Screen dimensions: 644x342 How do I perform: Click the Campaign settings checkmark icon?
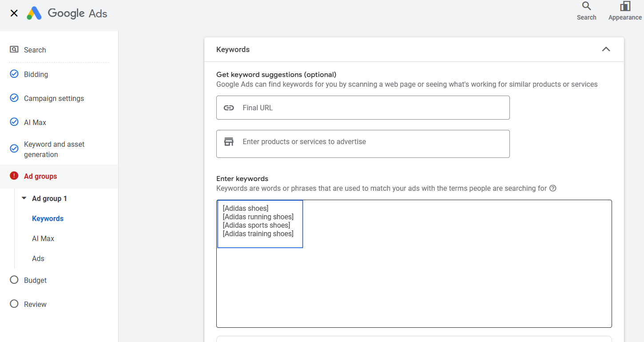click(14, 98)
